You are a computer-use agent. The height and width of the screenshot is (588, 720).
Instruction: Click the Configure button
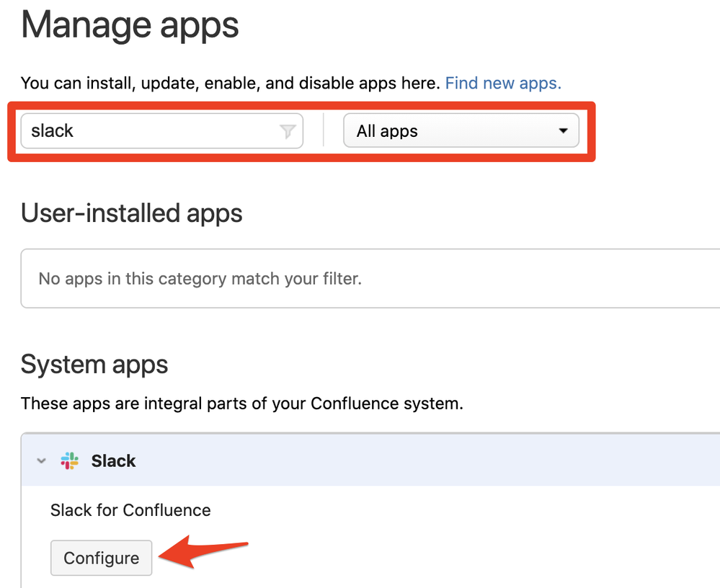(101, 558)
